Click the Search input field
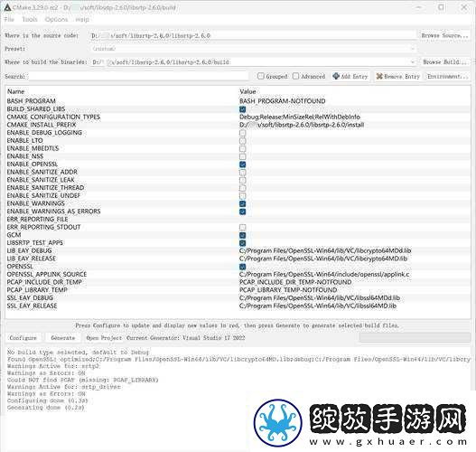Viewport: 476px width, 452px height. pyautogui.click(x=138, y=76)
